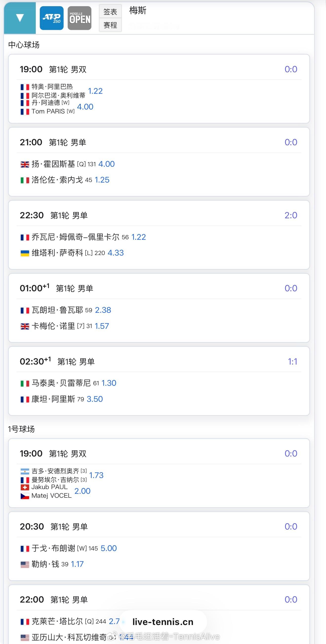Screen dimensions: 326x644
Task: Expand the white triangle dropdown menu
Action: (x=20, y=18)
